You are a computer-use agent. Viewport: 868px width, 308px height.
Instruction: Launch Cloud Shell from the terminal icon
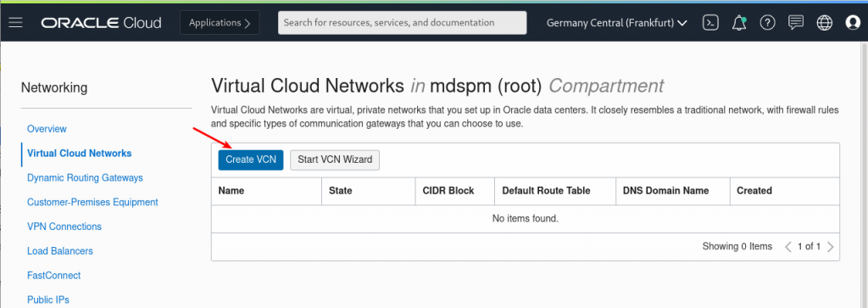click(711, 23)
